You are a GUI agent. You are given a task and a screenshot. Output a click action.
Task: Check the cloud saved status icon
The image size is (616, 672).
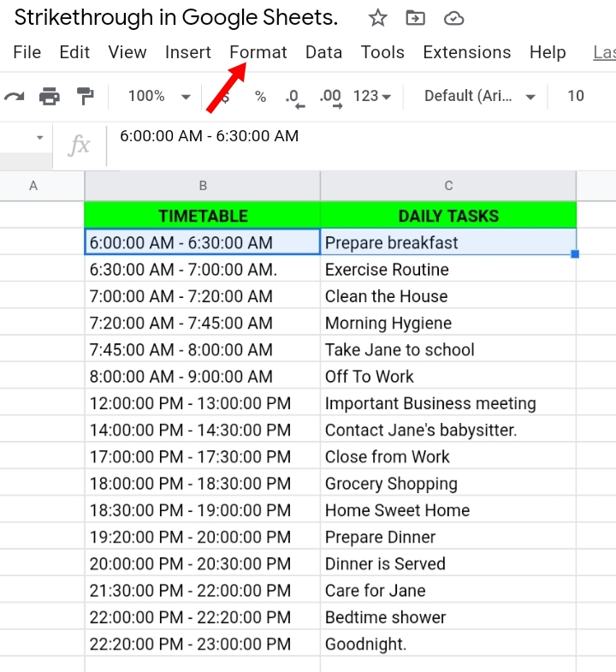pyautogui.click(x=453, y=19)
